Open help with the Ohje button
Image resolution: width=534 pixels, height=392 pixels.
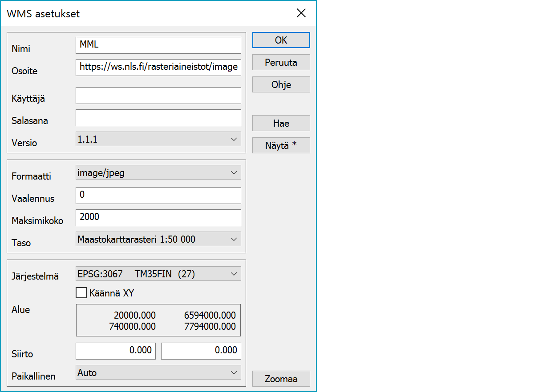tap(281, 85)
